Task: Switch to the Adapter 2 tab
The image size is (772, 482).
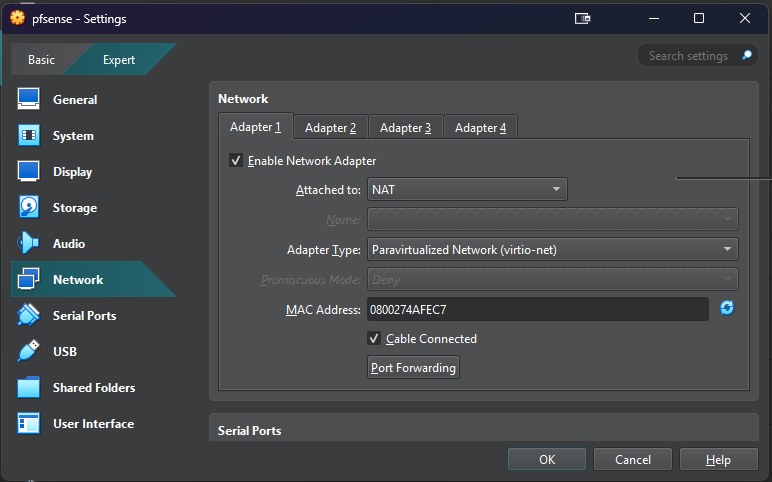Action: coord(330,128)
